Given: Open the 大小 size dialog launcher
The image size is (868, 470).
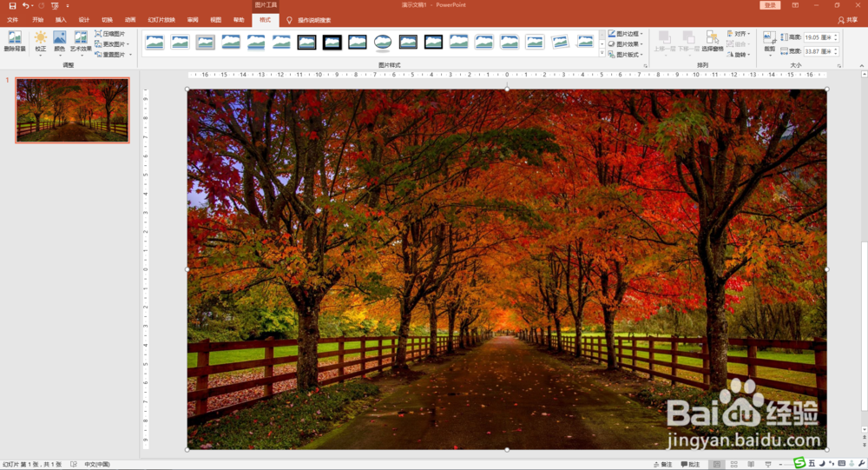Looking at the screenshot, I should [x=839, y=66].
